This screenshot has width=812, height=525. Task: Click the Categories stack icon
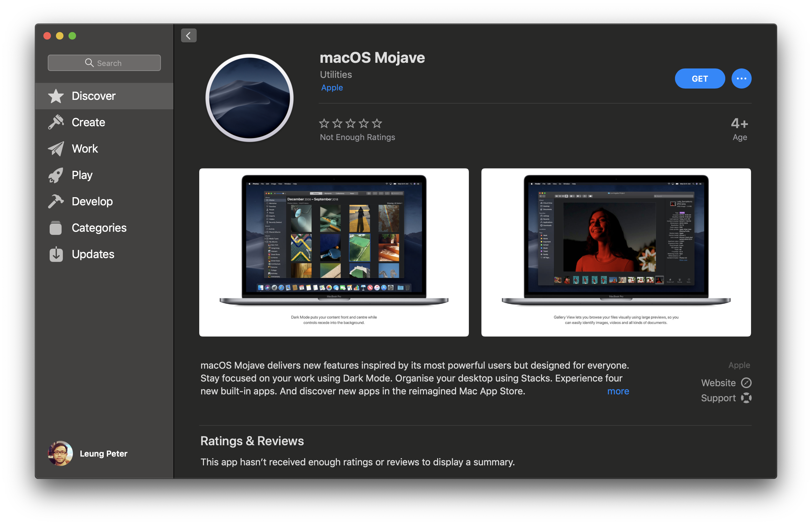(56, 228)
